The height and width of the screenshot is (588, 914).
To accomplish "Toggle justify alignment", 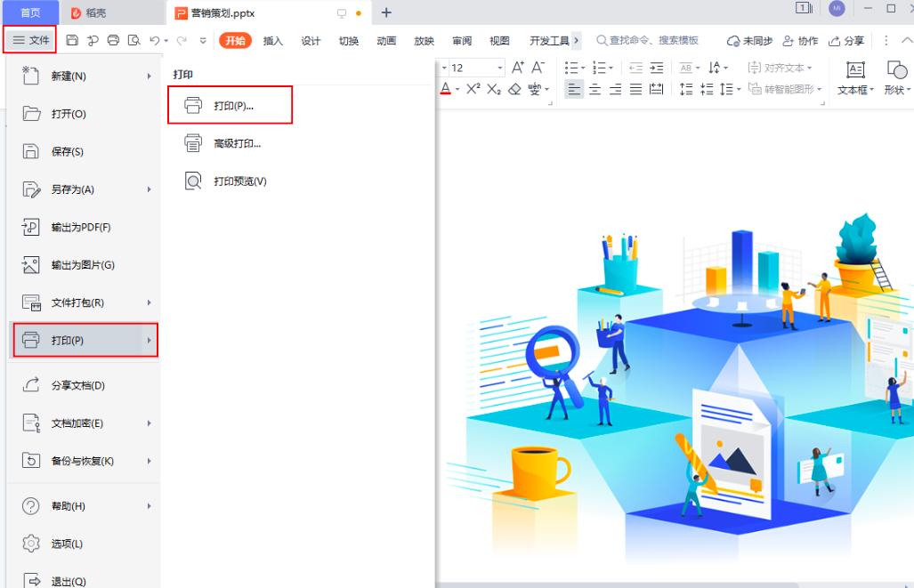I will pos(634,88).
